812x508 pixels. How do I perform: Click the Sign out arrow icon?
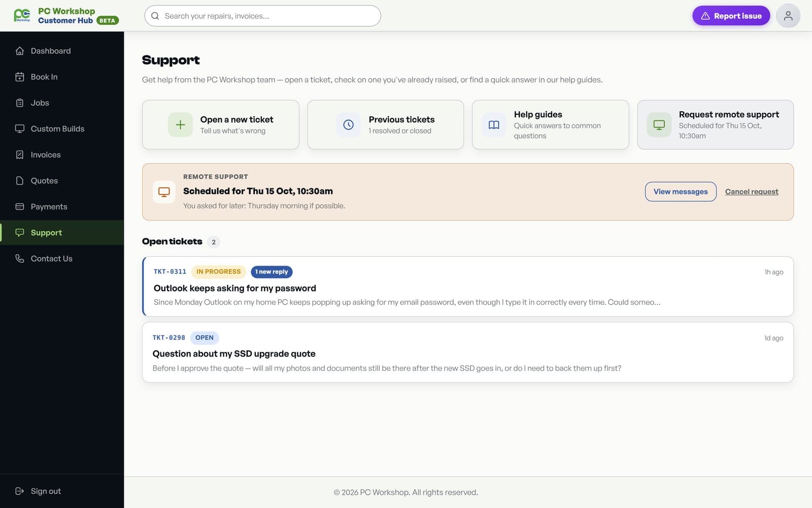[x=20, y=491]
